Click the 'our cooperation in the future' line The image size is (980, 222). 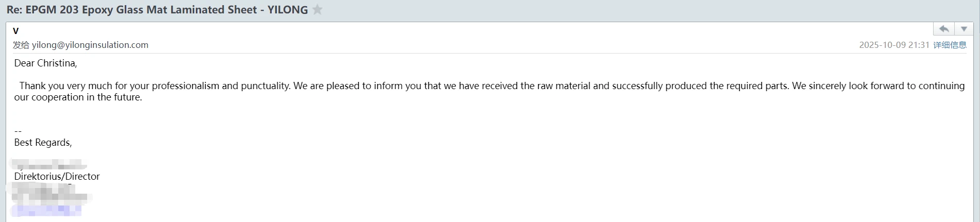point(78,97)
